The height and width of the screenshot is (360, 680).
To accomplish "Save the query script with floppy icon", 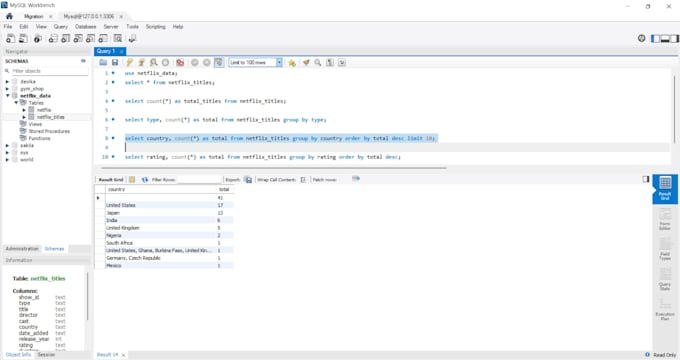I will [115, 62].
